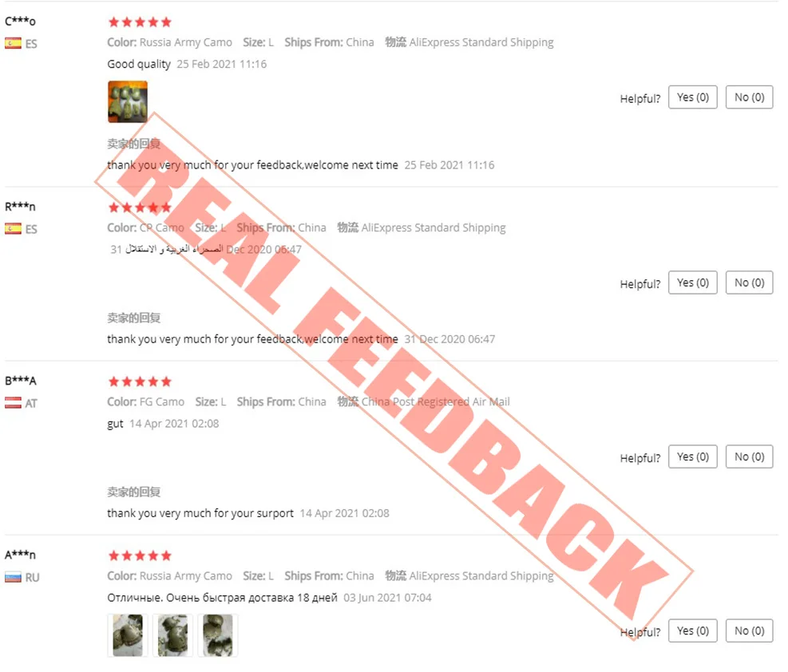Vote No (0) on A***n's review
The height and width of the screenshot is (672, 788).
(x=750, y=630)
